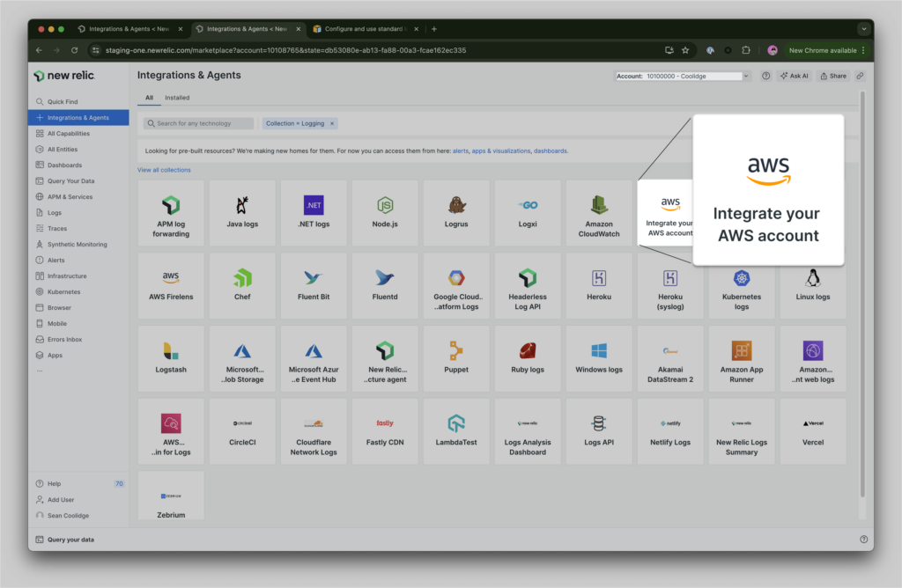Open the AWS Firelens tile

[171, 286]
